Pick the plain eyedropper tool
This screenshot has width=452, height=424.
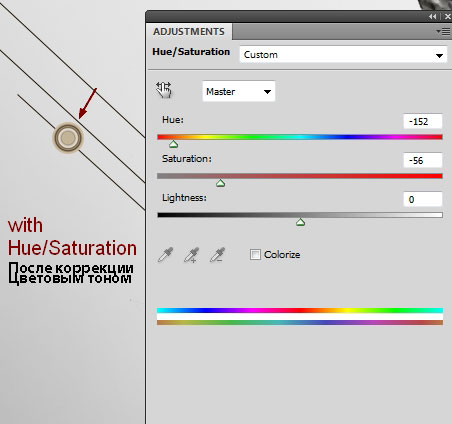tap(166, 255)
